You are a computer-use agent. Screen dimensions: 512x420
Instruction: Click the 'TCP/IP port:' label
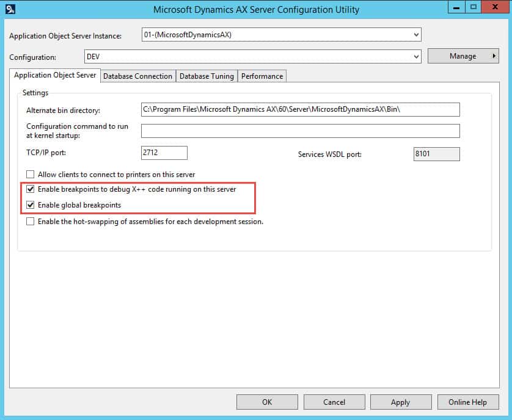pos(46,153)
